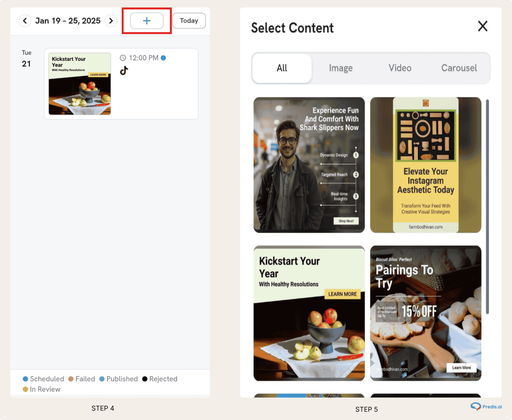Close the Select Content panel
This screenshot has height=420, width=512.
[483, 26]
